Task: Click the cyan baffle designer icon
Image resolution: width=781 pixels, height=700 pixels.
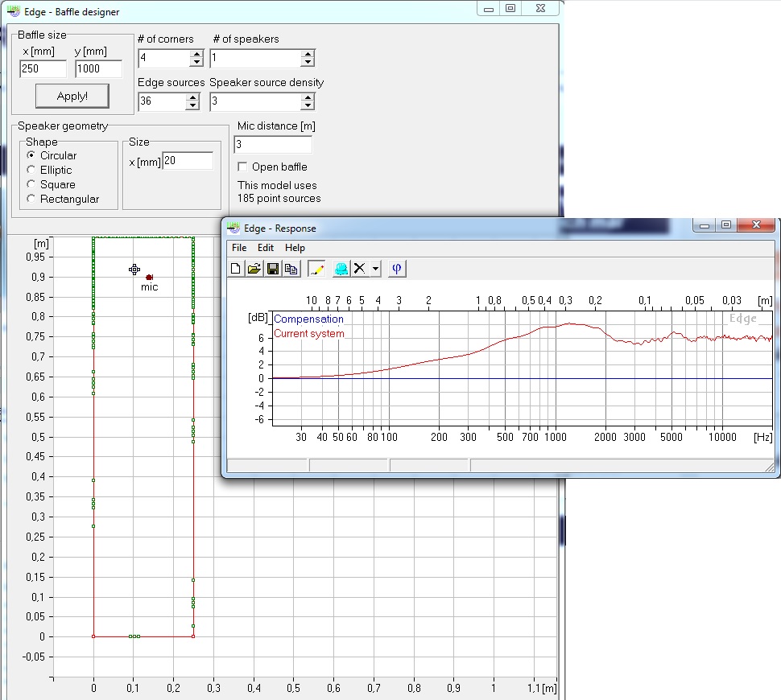Action: pyautogui.click(x=341, y=270)
